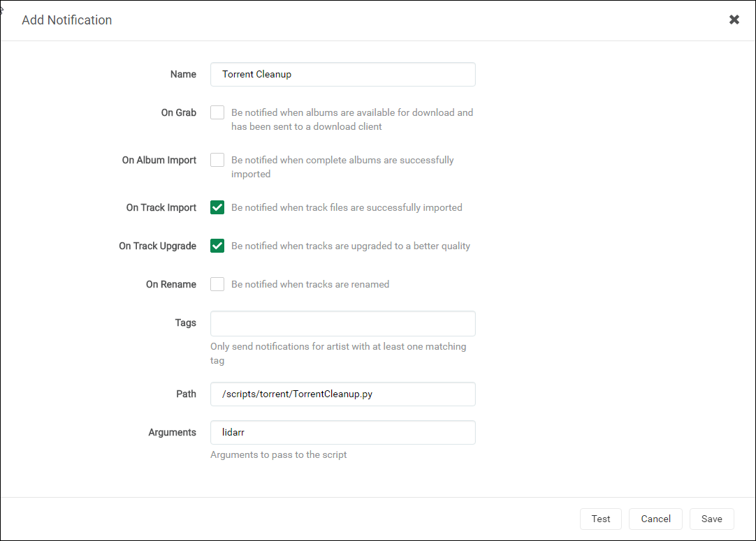Click the On Grab label
Viewport: 756px width, 541px height.
(178, 112)
